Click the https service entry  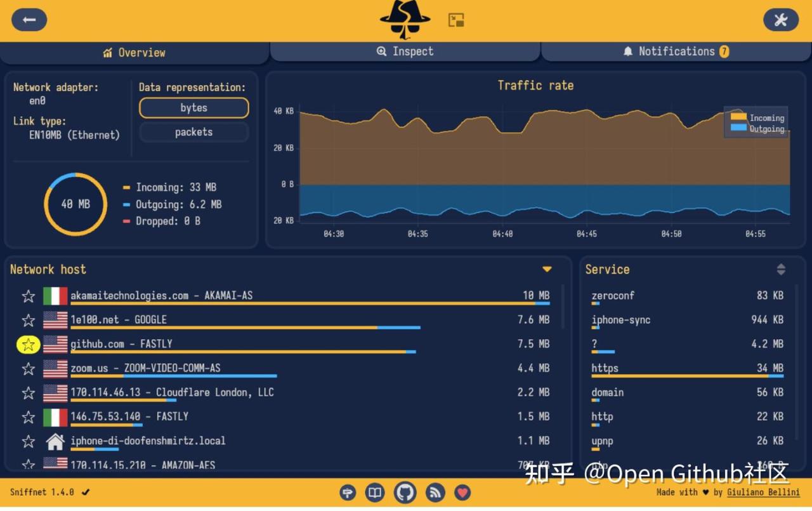(x=688, y=369)
